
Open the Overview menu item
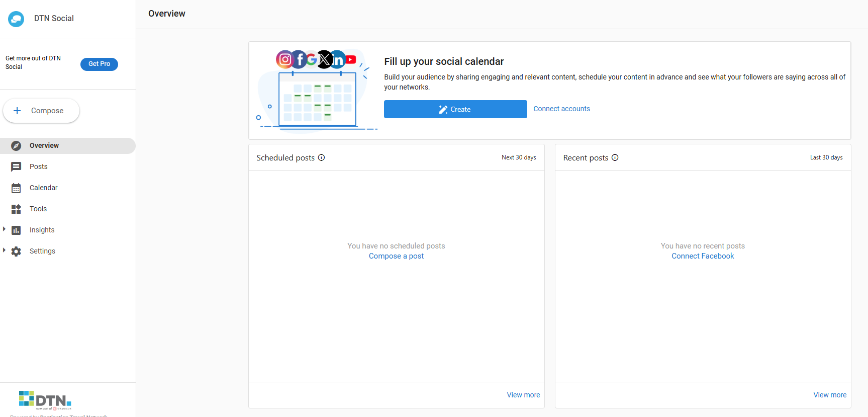click(68, 146)
